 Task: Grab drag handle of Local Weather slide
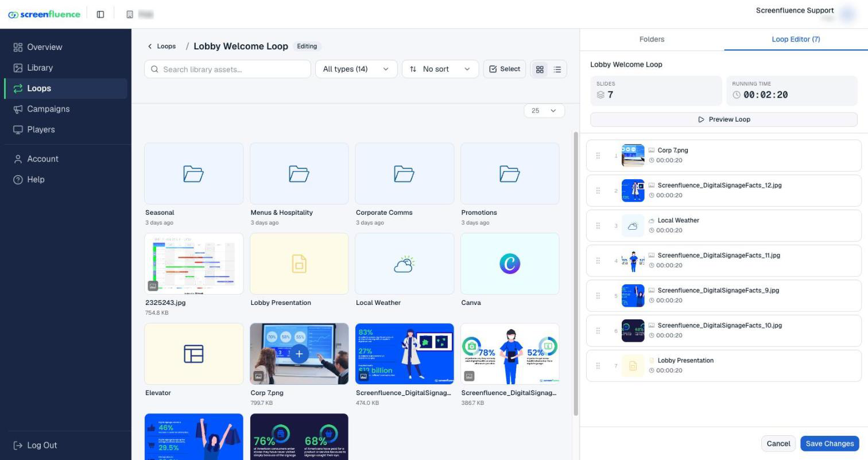click(598, 226)
